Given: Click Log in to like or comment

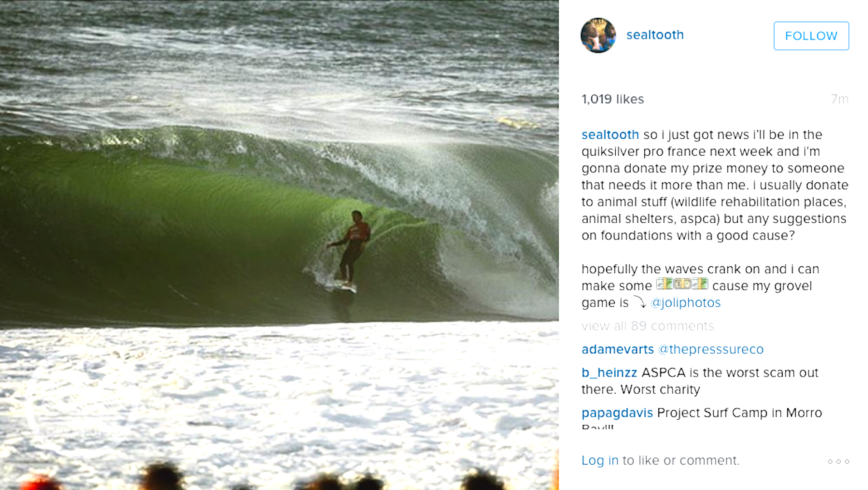Looking at the screenshot, I should (600, 461).
